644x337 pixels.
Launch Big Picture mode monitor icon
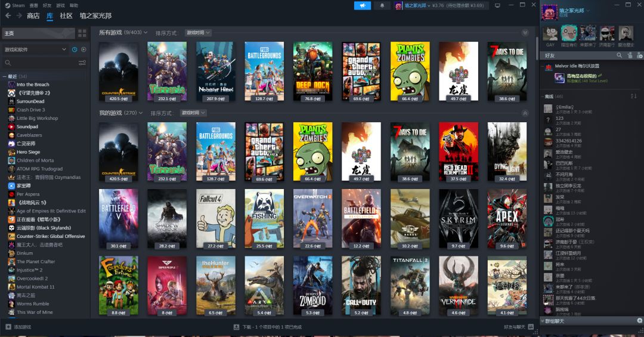pos(497,5)
